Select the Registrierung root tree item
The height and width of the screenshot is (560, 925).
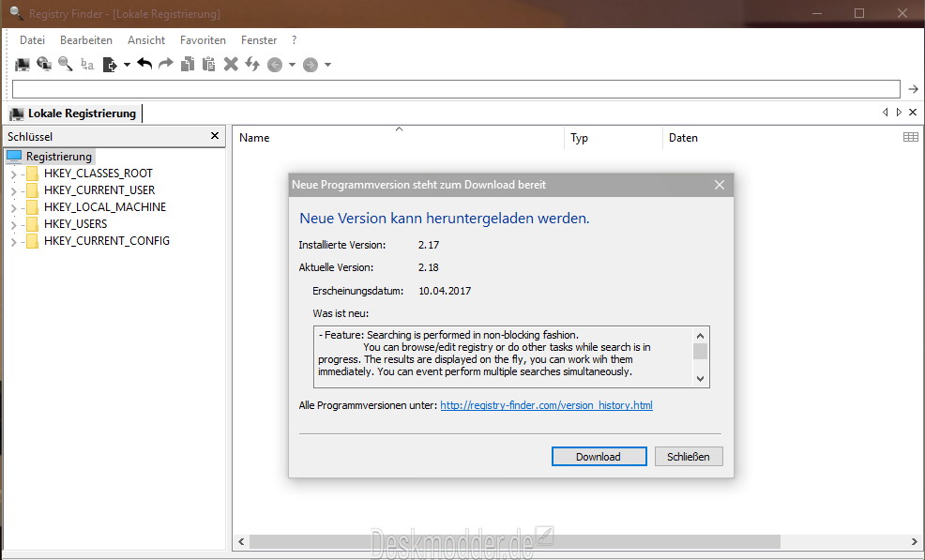tap(58, 157)
